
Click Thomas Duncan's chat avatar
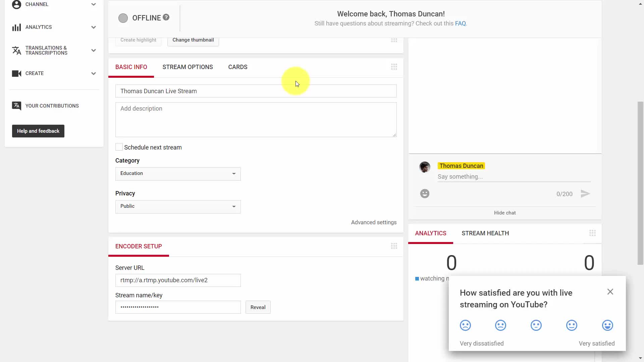pos(425,167)
